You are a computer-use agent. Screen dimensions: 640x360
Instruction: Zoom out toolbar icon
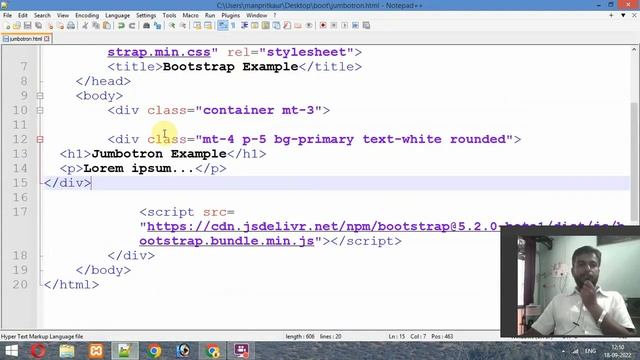pyautogui.click(x=183, y=25)
